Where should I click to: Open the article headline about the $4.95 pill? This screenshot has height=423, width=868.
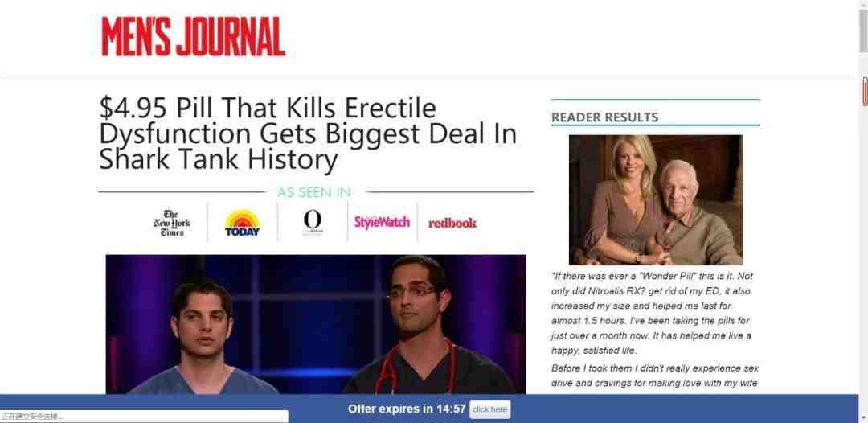coord(308,133)
